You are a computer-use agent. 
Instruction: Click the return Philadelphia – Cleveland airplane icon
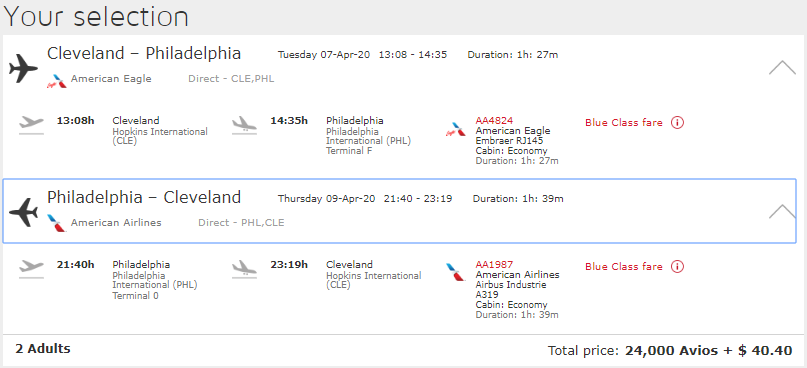pyautogui.click(x=24, y=213)
